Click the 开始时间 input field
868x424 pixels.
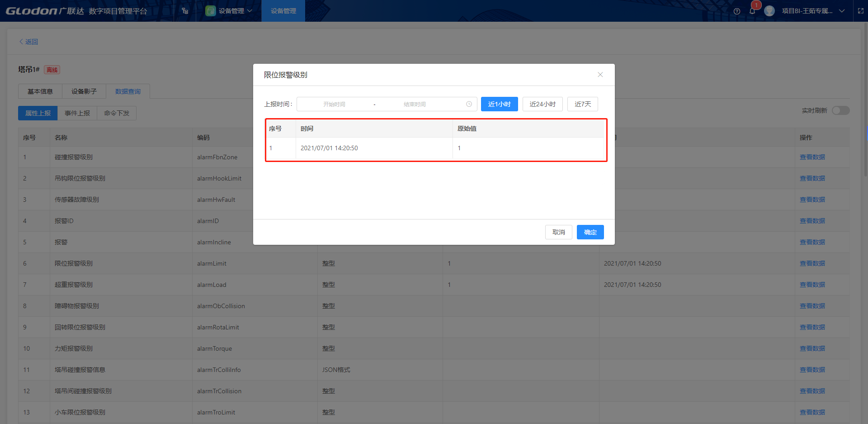tap(334, 104)
